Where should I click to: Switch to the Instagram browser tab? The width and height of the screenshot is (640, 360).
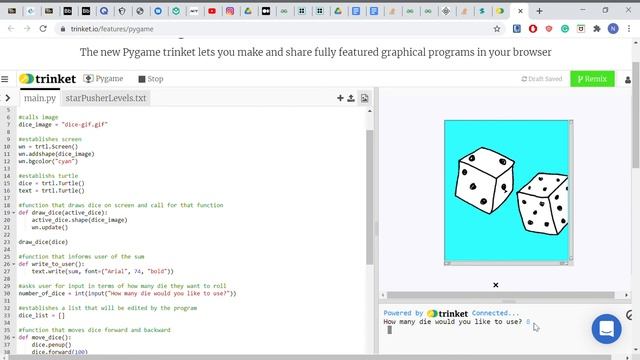(230, 11)
